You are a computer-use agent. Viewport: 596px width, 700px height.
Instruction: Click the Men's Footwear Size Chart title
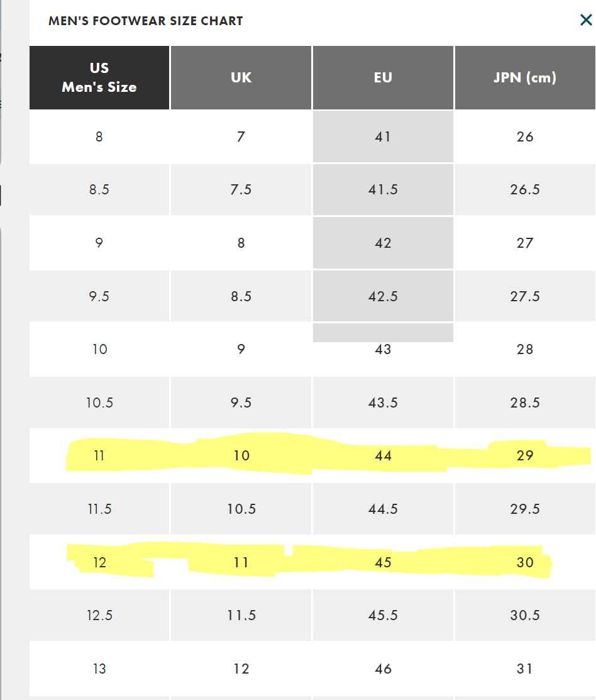tap(145, 21)
